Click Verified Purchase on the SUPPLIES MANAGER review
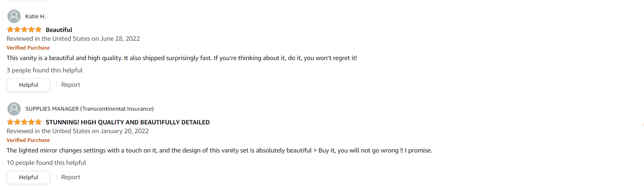644x195 pixels. 28,140
